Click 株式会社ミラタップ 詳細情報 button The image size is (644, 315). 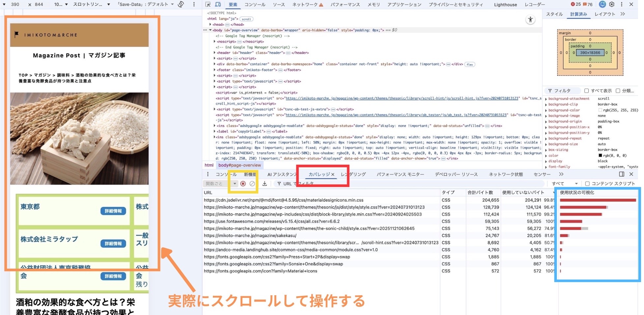(113, 243)
